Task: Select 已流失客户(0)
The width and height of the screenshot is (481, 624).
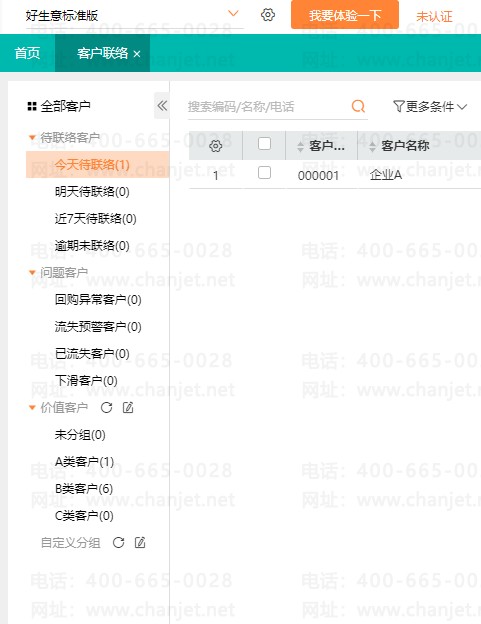Action: point(92,353)
